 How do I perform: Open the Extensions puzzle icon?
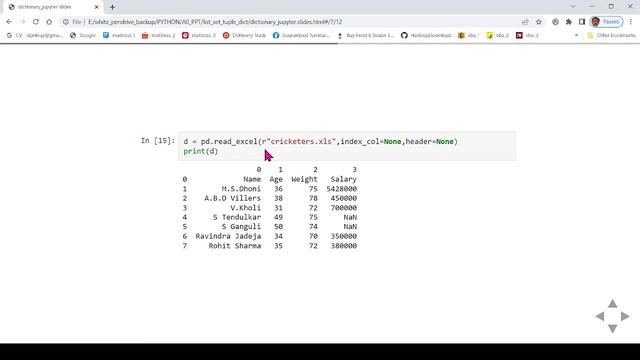[x=569, y=22]
